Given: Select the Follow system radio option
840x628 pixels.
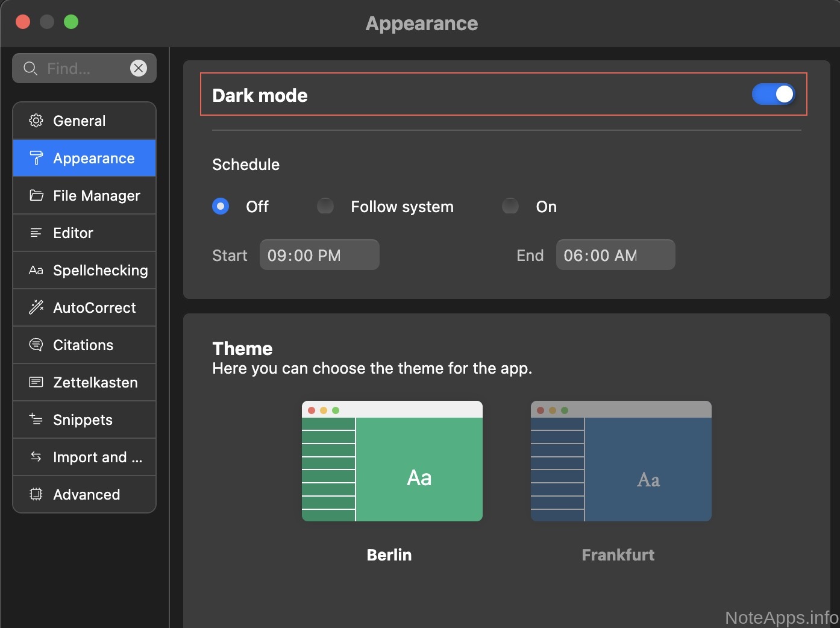Looking at the screenshot, I should (x=325, y=206).
